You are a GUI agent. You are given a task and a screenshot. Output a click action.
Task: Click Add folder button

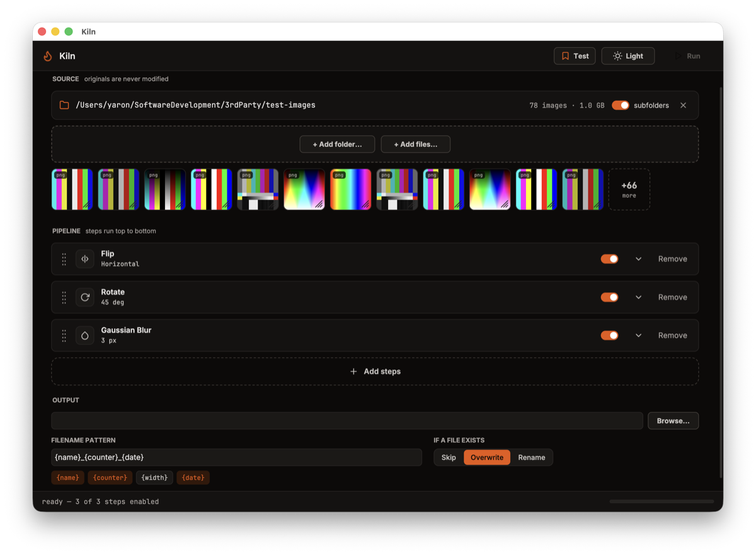[x=337, y=144]
